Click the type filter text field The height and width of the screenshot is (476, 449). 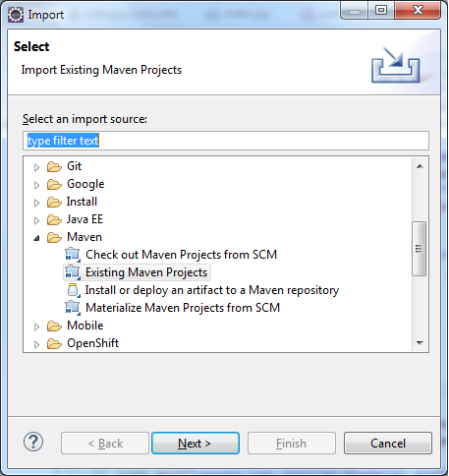(226, 141)
